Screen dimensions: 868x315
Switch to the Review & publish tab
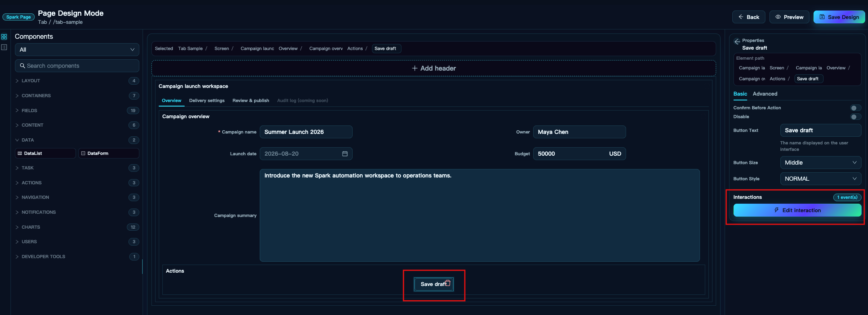[x=251, y=100]
